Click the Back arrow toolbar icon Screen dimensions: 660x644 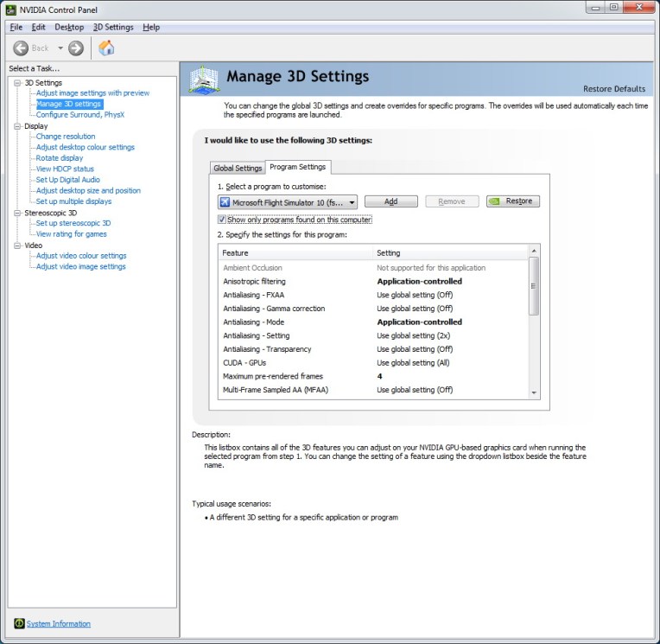pos(22,48)
